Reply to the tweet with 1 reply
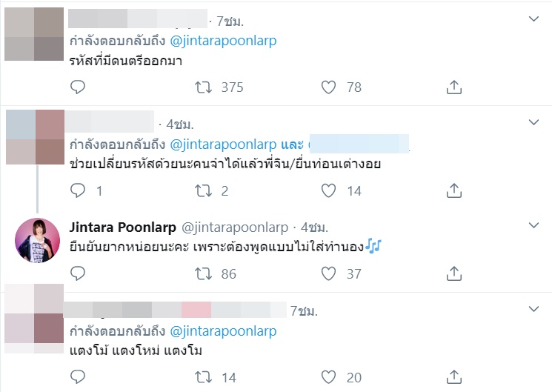The height and width of the screenshot is (392, 552). coord(79,191)
